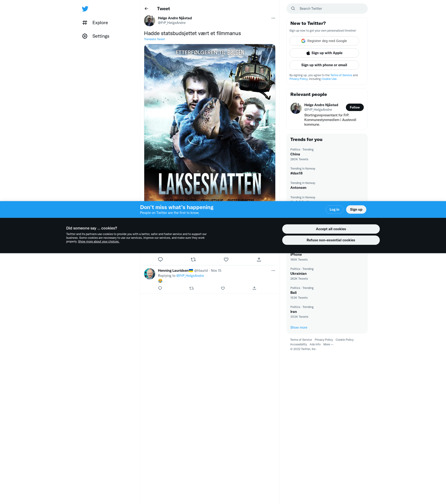Image resolution: width=446 pixels, height=504 pixels.
Task: Open the #dax18 trend
Action: (x=327, y=171)
